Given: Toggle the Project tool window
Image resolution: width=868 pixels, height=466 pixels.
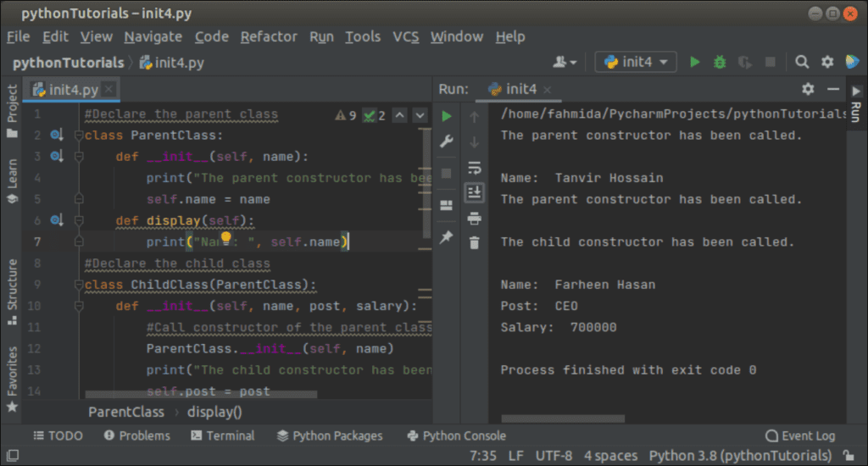Looking at the screenshot, I should click(x=12, y=111).
